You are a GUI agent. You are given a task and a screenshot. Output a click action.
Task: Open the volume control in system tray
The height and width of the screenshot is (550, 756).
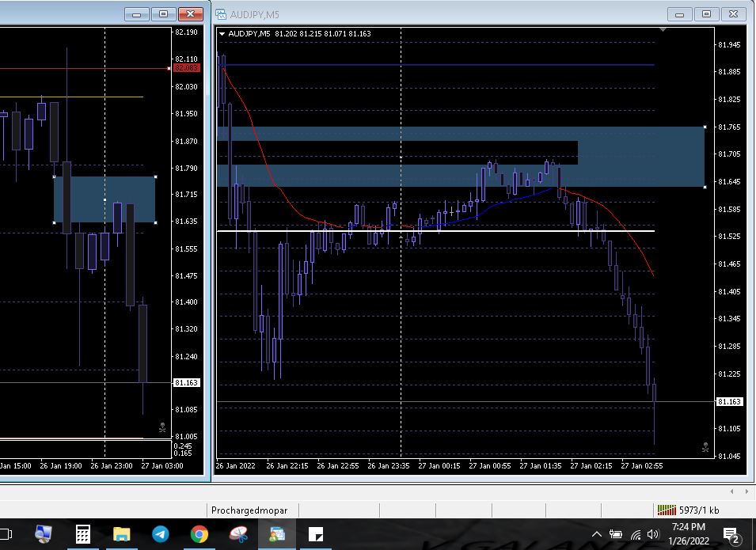click(653, 534)
